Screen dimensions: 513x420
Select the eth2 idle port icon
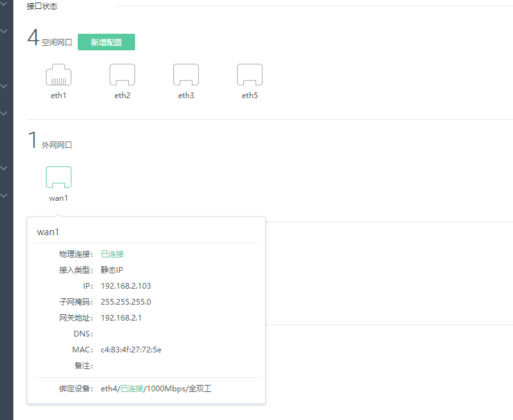pyautogui.click(x=122, y=75)
